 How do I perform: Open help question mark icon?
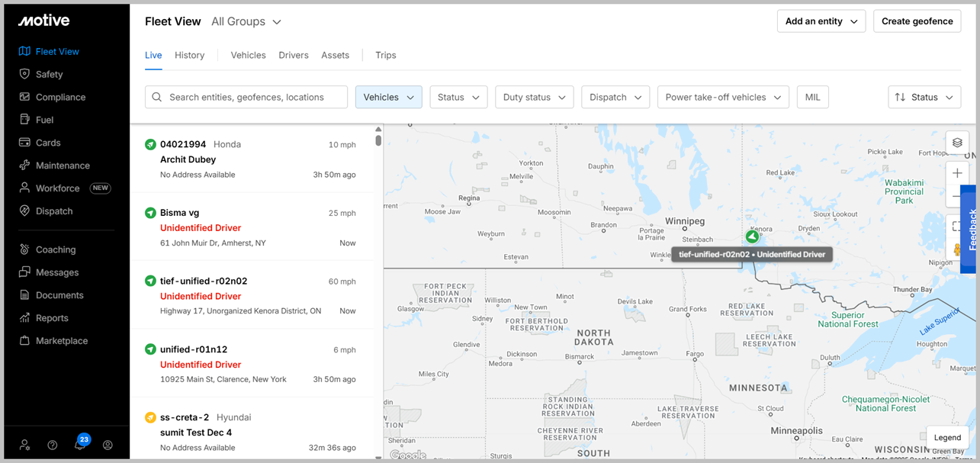[x=53, y=445]
